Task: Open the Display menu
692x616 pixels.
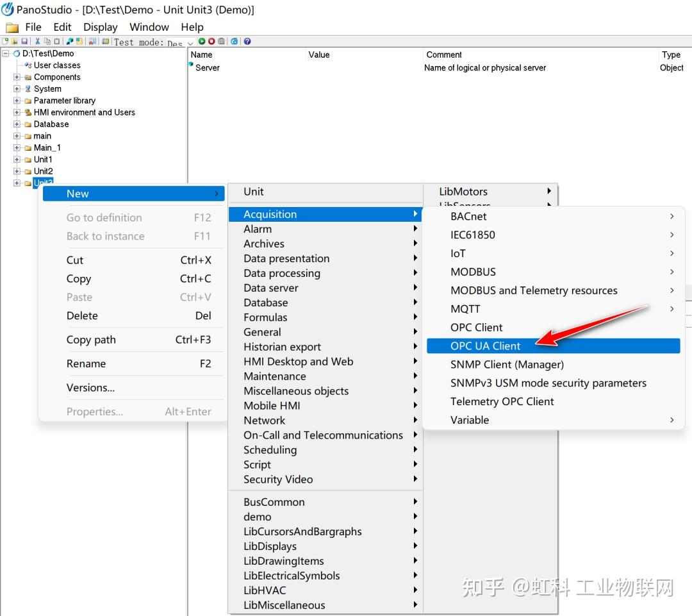Action: point(100,27)
